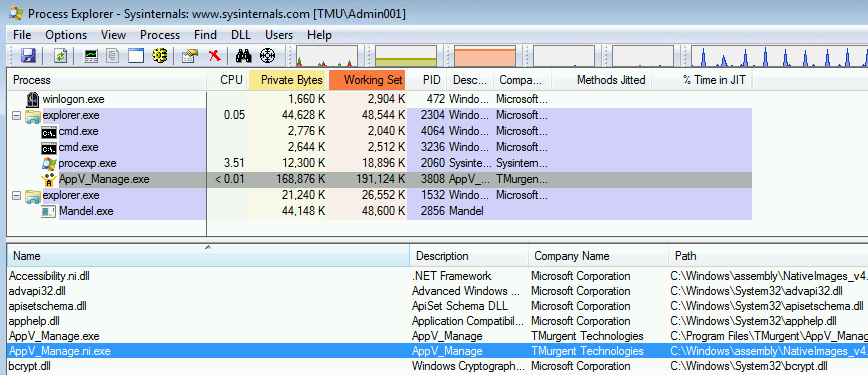Open the Users menu
Image resolution: width=868 pixels, height=375 pixels.
click(279, 35)
